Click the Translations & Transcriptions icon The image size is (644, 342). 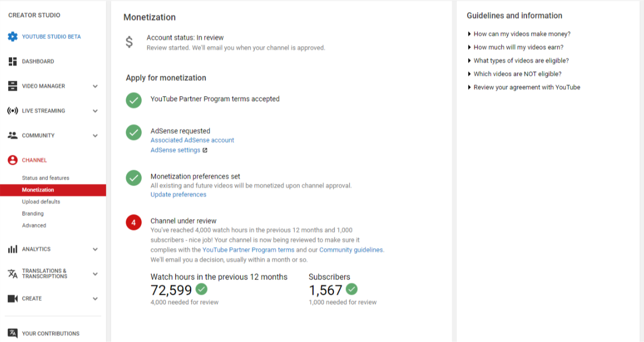pyautogui.click(x=13, y=274)
